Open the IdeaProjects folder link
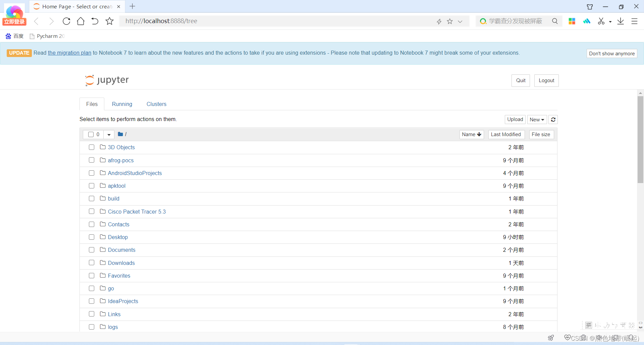The width and height of the screenshot is (644, 345). click(123, 301)
